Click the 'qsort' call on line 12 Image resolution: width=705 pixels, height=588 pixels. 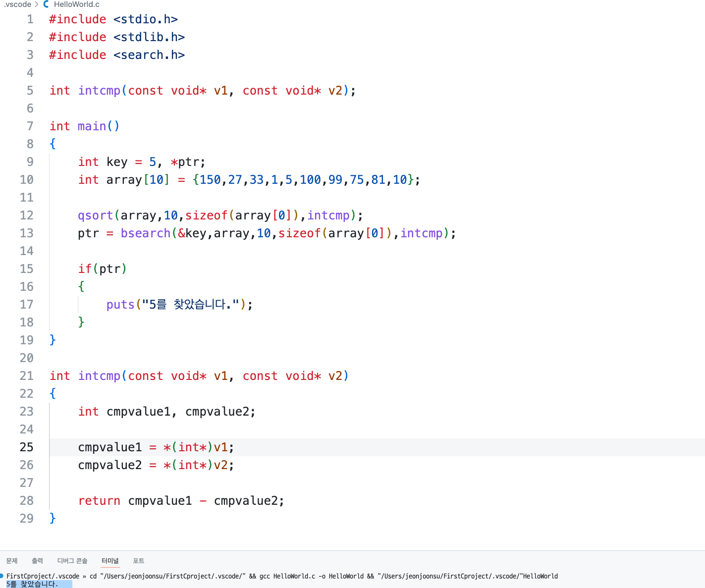(x=96, y=215)
